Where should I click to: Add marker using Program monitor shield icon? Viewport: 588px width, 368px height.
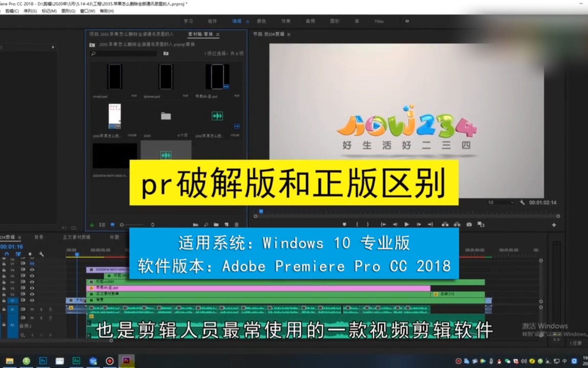pos(344,224)
